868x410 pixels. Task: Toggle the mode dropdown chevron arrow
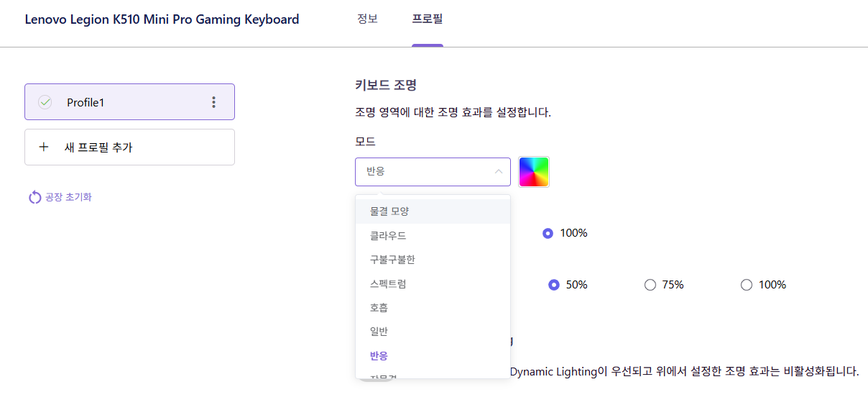click(498, 171)
